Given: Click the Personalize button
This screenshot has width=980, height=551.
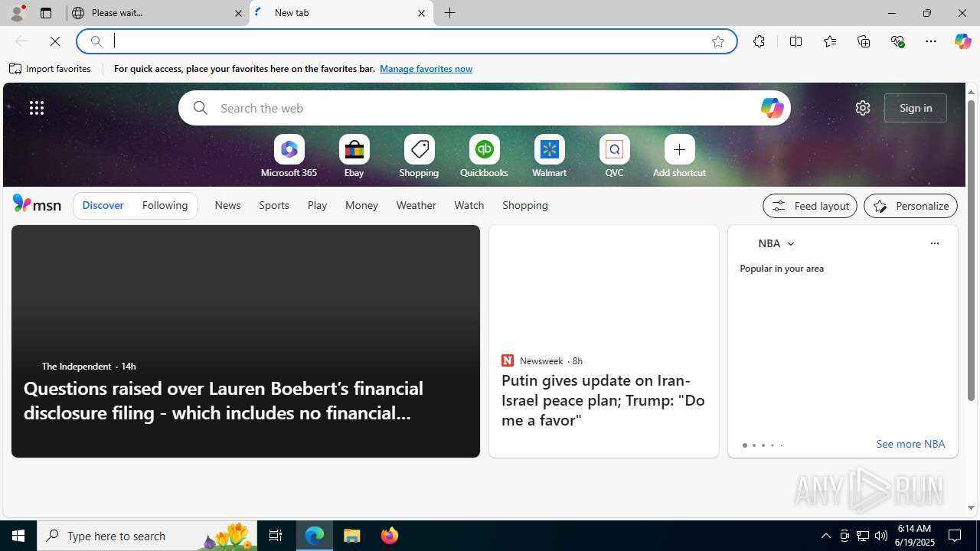Looking at the screenshot, I should point(910,206).
